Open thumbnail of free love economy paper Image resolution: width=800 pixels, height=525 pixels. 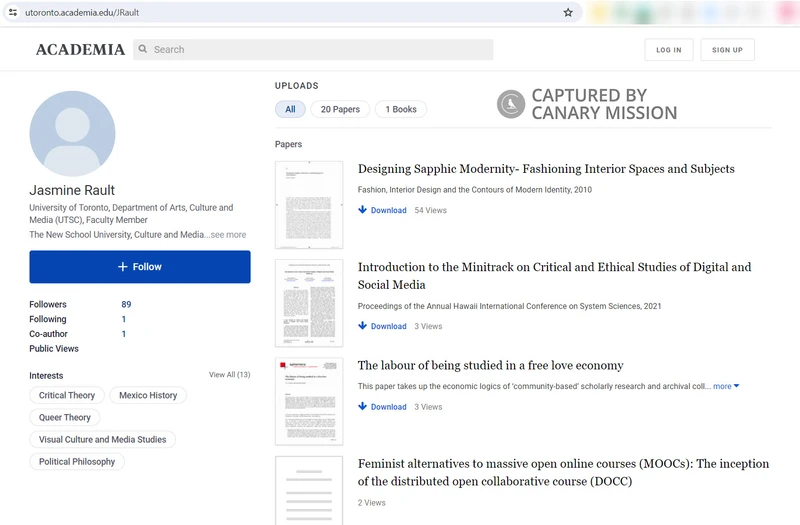coord(309,402)
